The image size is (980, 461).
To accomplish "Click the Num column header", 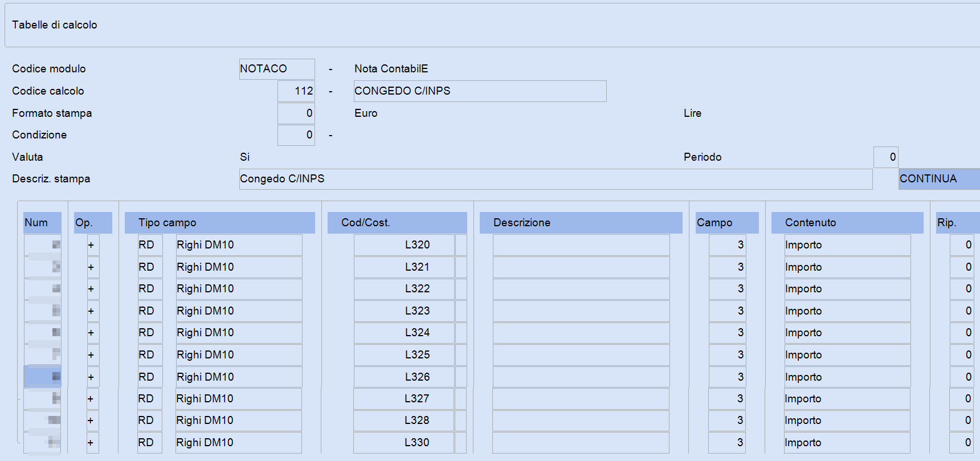I will [43, 223].
